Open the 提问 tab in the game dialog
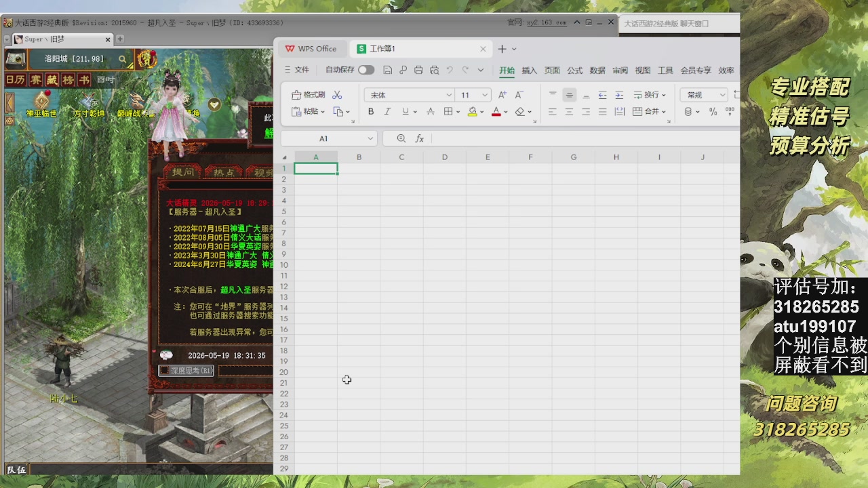 [182, 172]
